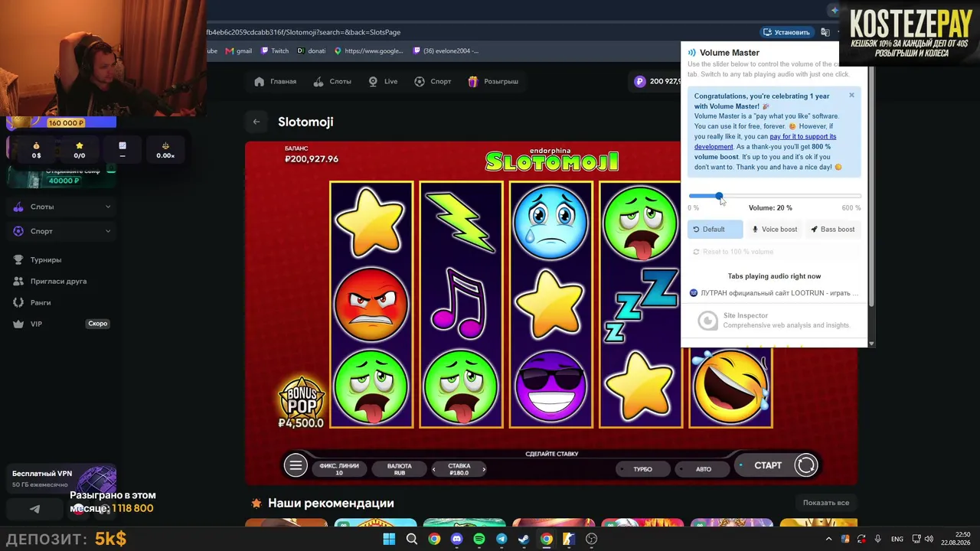Show hidden system tray icons
The image size is (980, 551).
[828, 539]
